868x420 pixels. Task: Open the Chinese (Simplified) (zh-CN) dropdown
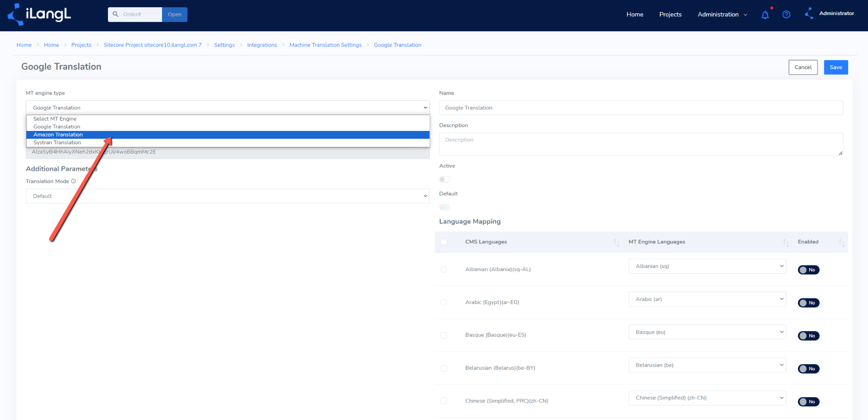[x=707, y=398]
